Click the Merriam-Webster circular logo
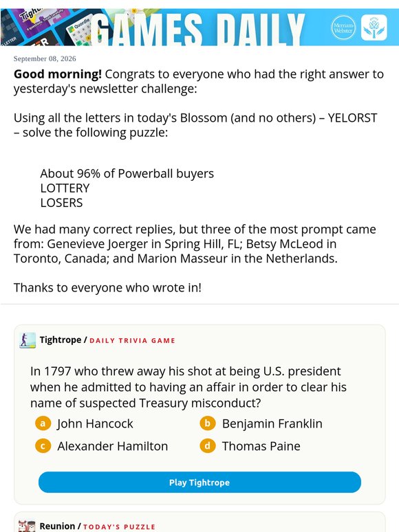The image size is (399, 532). [x=343, y=27]
